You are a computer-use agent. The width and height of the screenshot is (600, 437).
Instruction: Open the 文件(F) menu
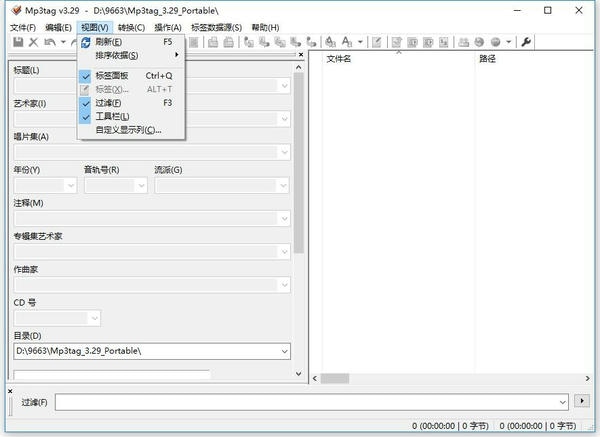click(x=23, y=28)
